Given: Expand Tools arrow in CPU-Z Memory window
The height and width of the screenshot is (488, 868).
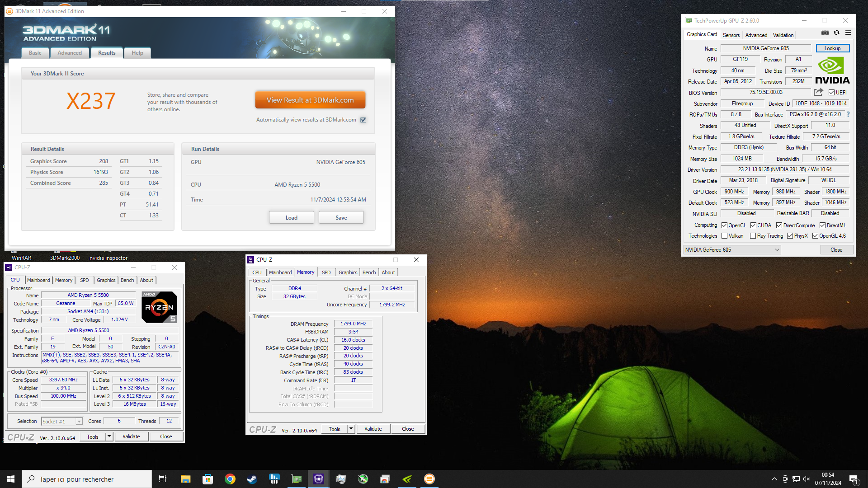Looking at the screenshot, I should (x=351, y=429).
